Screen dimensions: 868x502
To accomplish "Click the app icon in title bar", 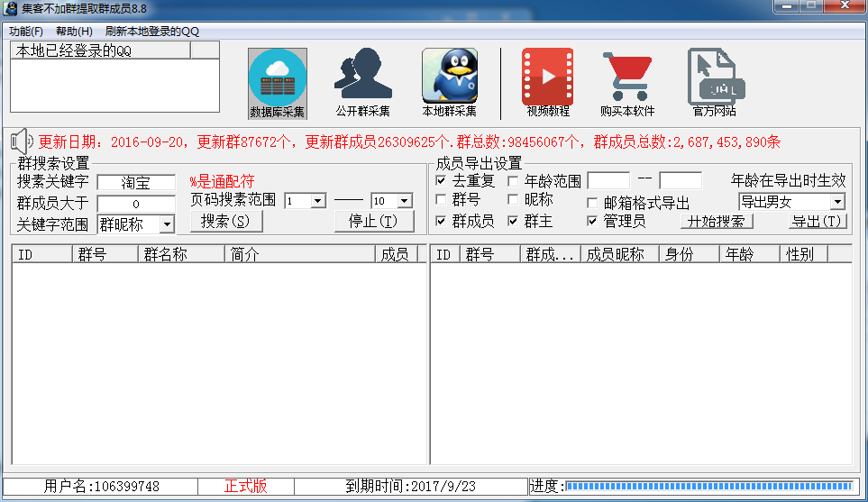I will pyautogui.click(x=11, y=9).
